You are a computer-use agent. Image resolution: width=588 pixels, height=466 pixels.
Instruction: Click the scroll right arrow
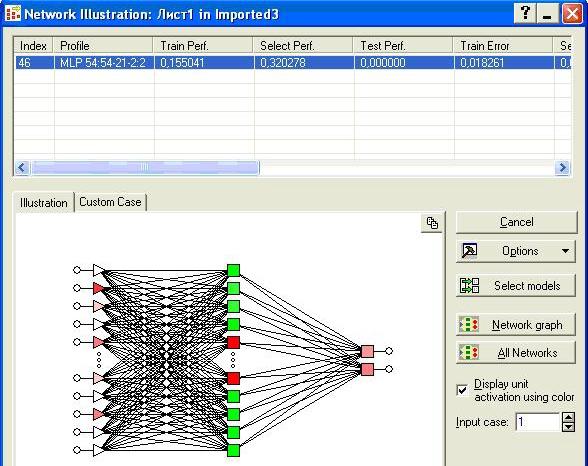pos(562,168)
